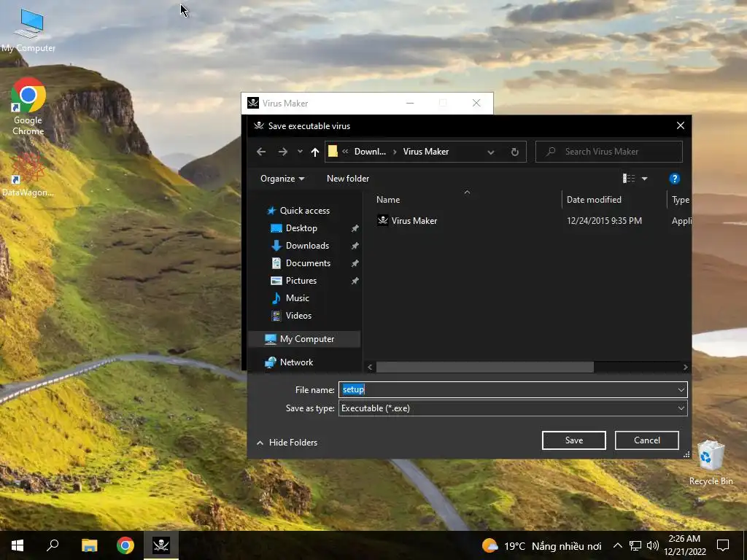Open network status tray icon
Screen dimensions: 747x560
pos(635,545)
